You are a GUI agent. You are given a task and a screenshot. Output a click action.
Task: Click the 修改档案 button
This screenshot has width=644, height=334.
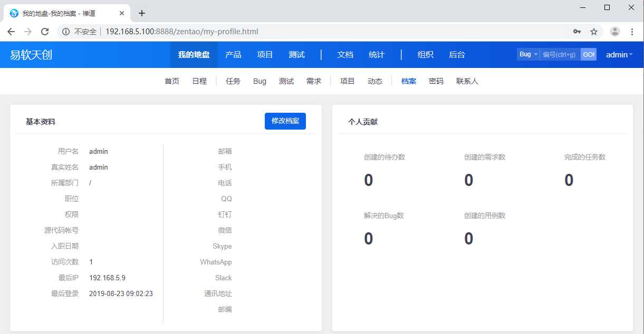point(285,121)
